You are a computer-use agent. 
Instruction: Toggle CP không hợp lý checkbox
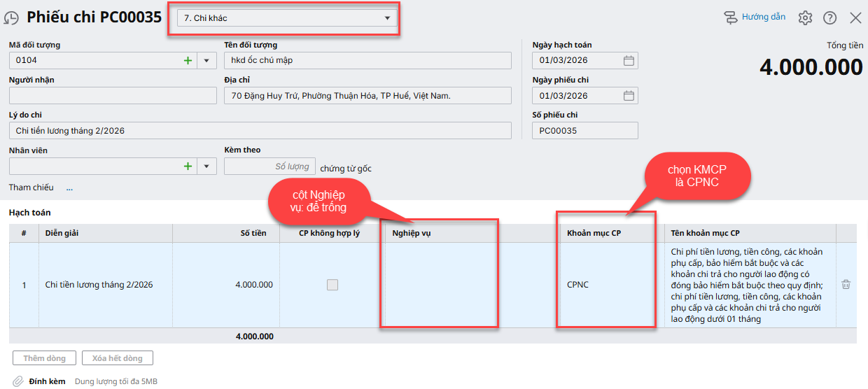332,285
